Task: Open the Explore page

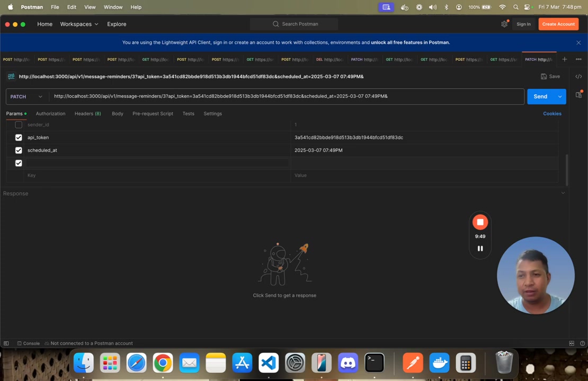Action: (117, 24)
